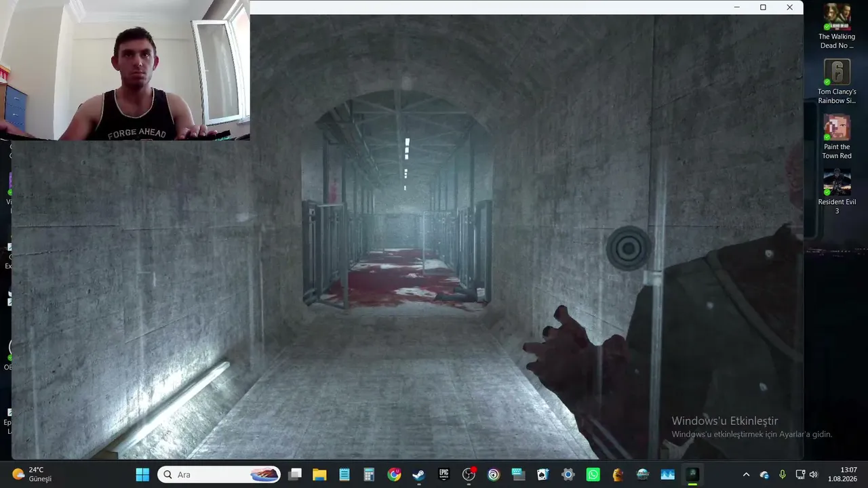Open Task View on the taskbar

pyautogui.click(x=294, y=474)
